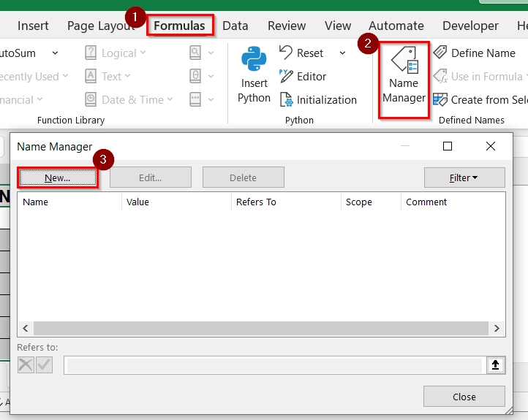The height and width of the screenshot is (420, 528).
Task: Click the horizontal scrollbar right arrow
Action: coord(497,329)
